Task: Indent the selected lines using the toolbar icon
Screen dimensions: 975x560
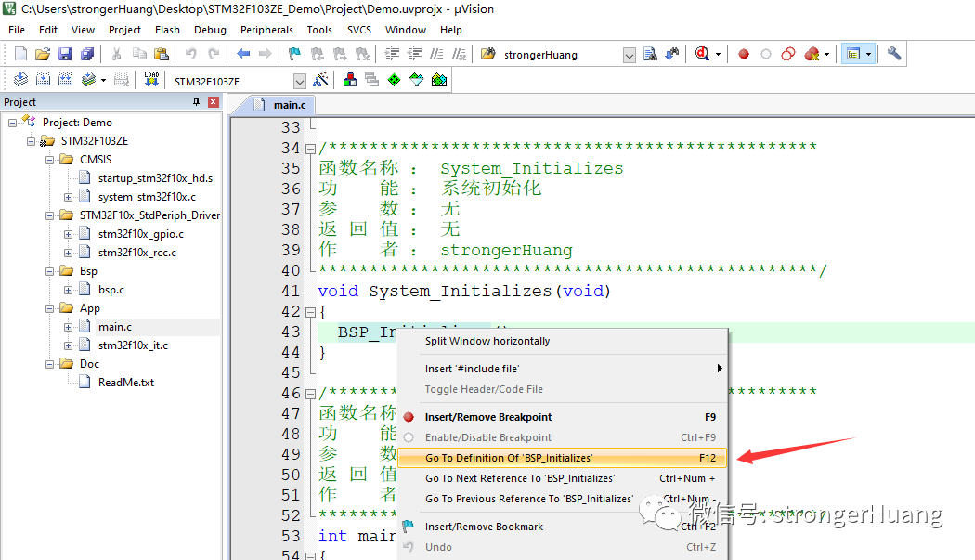Action: (392, 54)
